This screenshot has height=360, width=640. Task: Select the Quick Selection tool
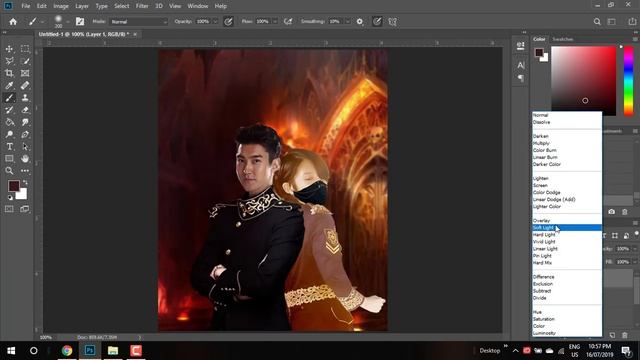(x=25, y=61)
